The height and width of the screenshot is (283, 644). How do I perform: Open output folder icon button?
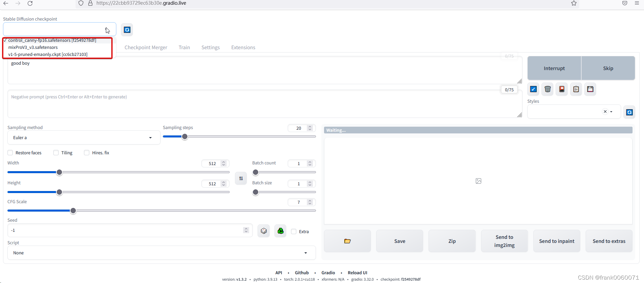(x=348, y=241)
